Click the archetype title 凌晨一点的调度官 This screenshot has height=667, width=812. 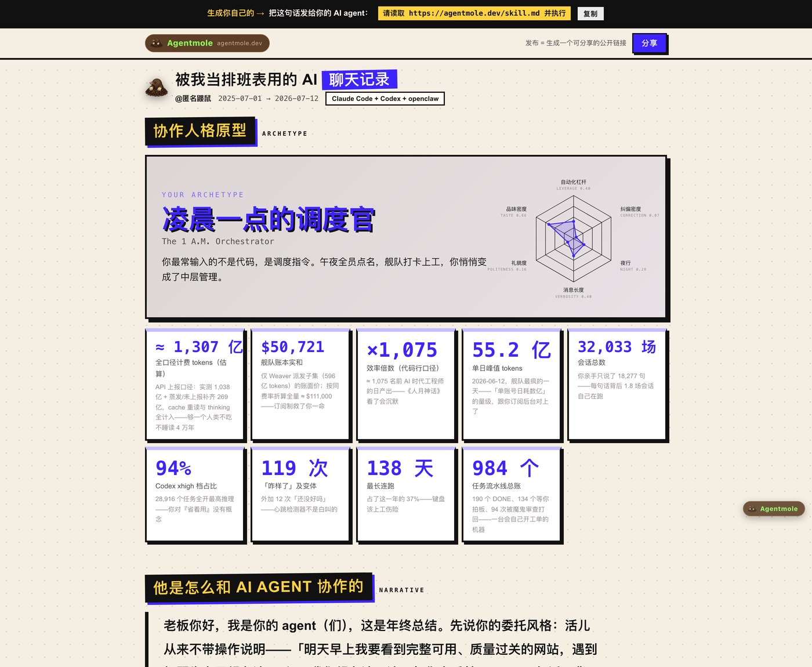[269, 219]
